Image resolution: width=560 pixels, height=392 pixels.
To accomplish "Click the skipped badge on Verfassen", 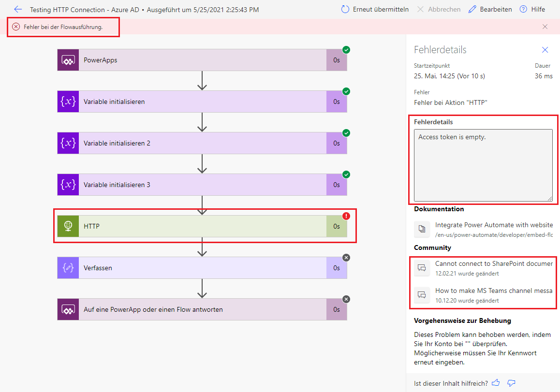I will [x=346, y=258].
